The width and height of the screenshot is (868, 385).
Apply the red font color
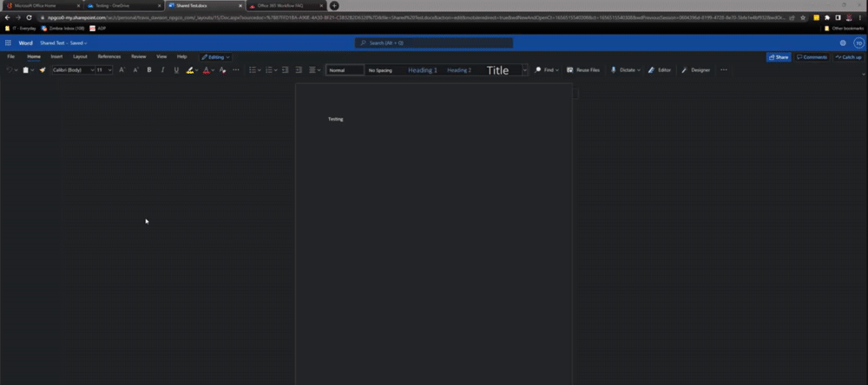tap(206, 70)
